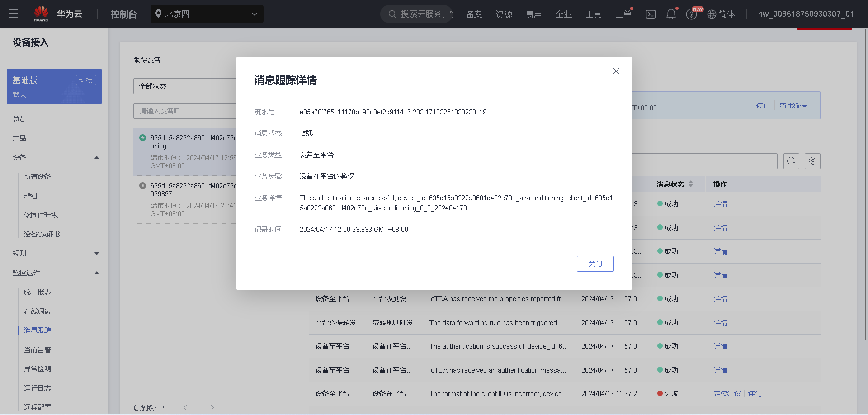Open 定位建议 for the failed message
The image size is (868, 415).
click(727, 394)
